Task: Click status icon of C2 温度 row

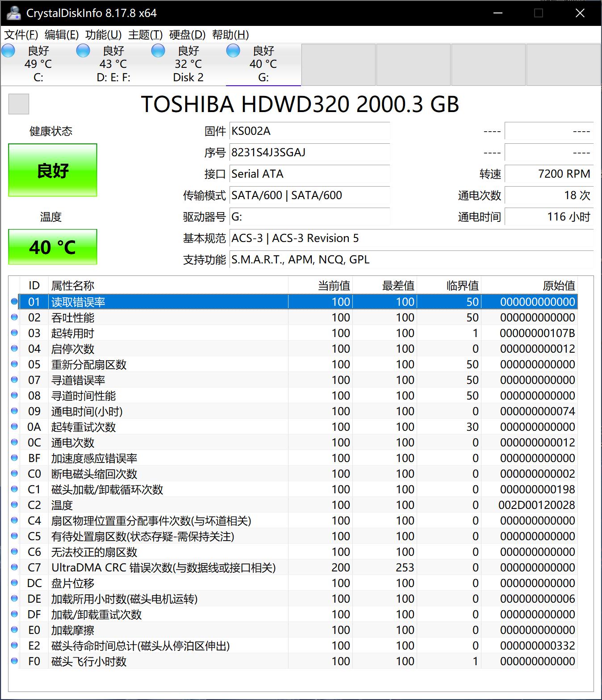Action: (x=14, y=505)
